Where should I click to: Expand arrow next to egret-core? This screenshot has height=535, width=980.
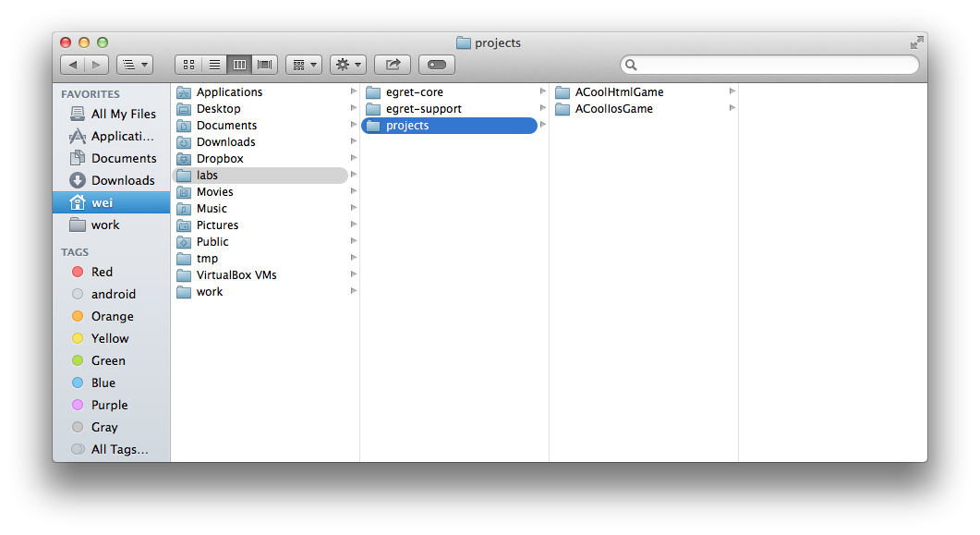coord(542,91)
